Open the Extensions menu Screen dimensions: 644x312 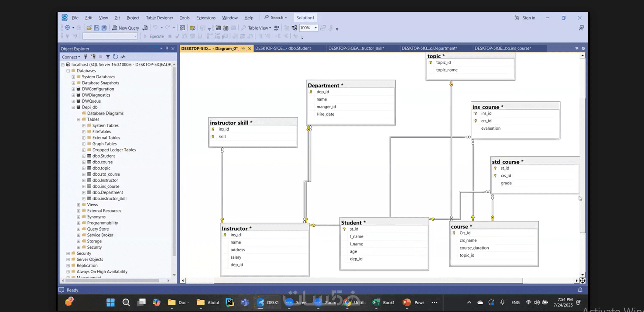pos(206,18)
